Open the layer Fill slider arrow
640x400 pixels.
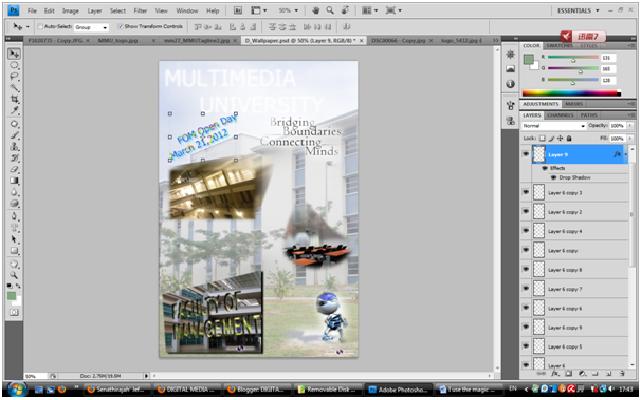click(630, 138)
